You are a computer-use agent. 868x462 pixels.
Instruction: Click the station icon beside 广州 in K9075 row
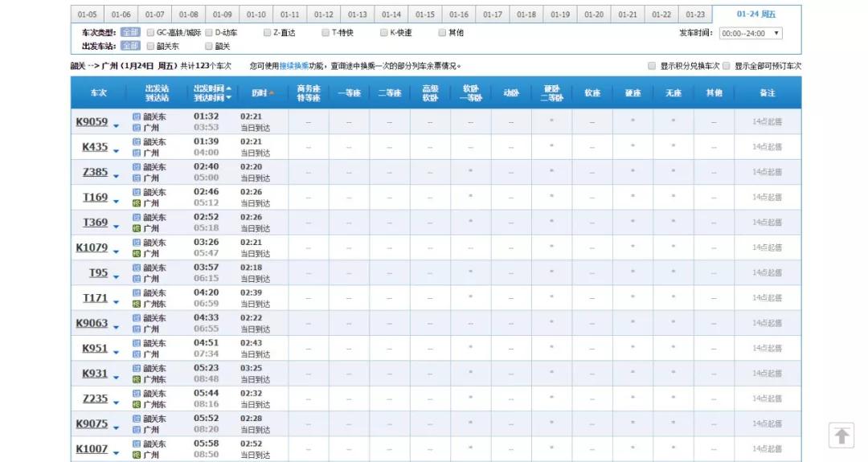(136, 430)
